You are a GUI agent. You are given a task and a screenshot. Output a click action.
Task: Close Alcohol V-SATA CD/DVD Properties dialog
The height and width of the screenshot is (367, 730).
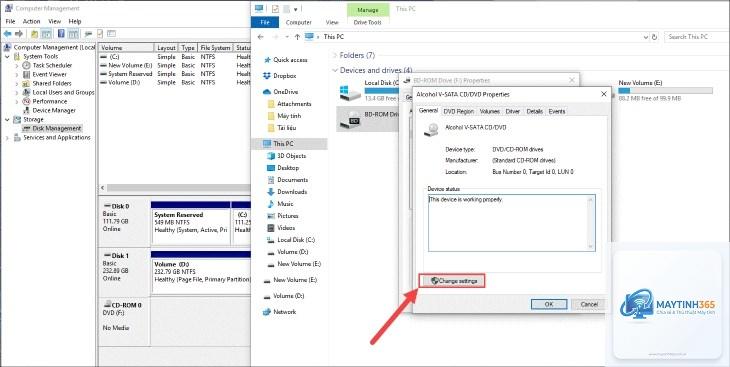pyautogui.click(x=604, y=94)
